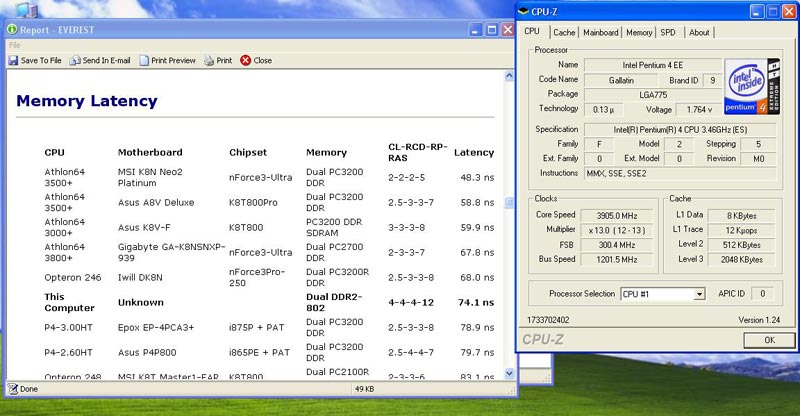Click the Send In E-mail icon
800x416 pixels.
pos(75,60)
